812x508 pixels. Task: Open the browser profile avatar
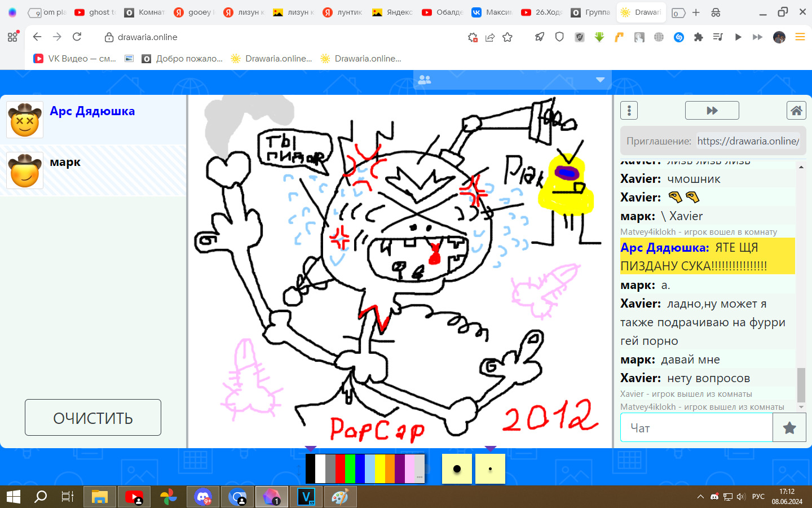click(x=779, y=37)
